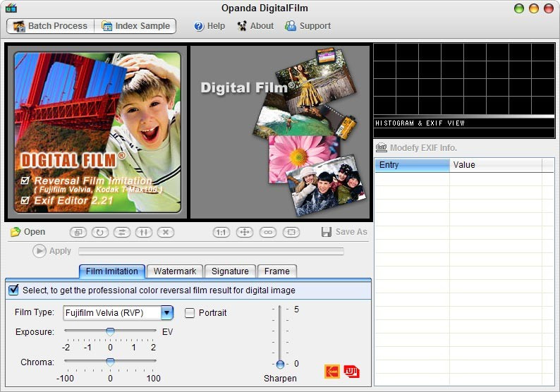Click the Apply progress bar
The height and width of the screenshot is (392, 560).
click(211, 251)
